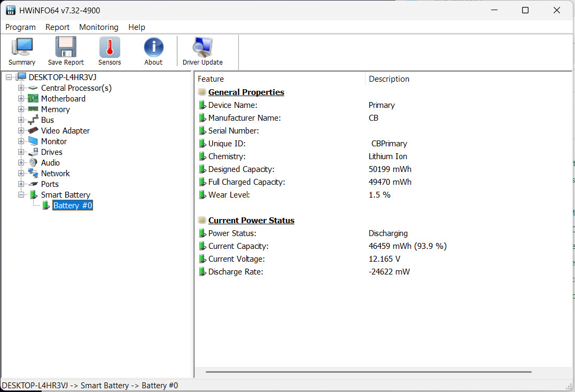Click the About info icon
575x392 pixels.
(153, 47)
